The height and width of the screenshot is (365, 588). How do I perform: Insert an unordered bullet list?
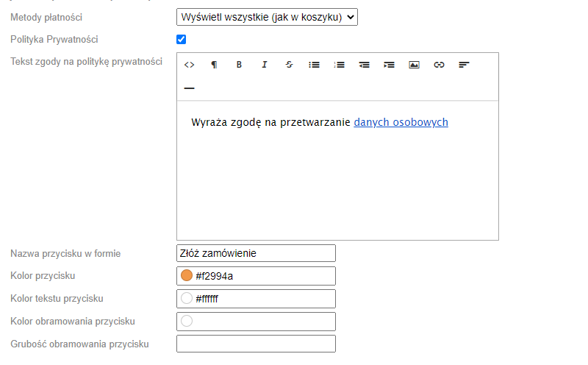pyautogui.click(x=314, y=65)
